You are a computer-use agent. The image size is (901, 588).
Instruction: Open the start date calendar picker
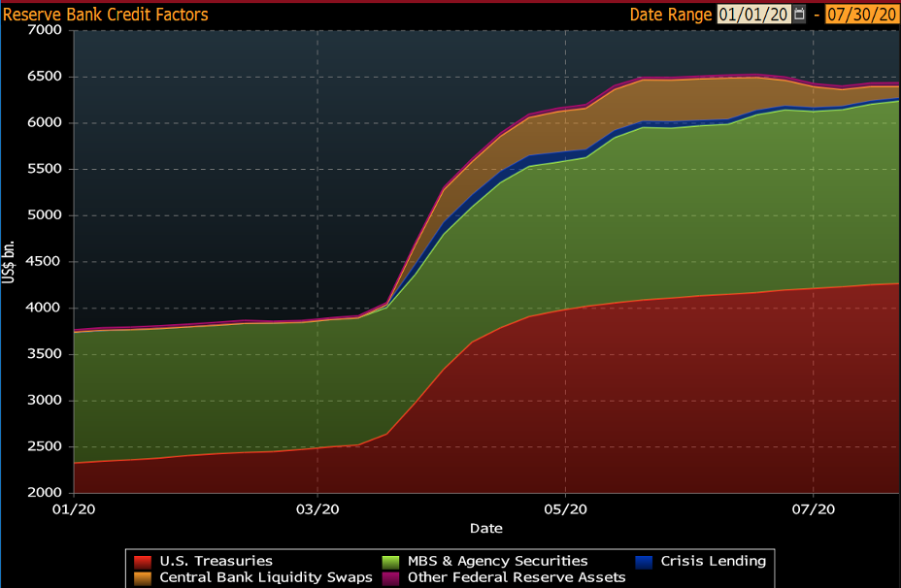pos(799,15)
